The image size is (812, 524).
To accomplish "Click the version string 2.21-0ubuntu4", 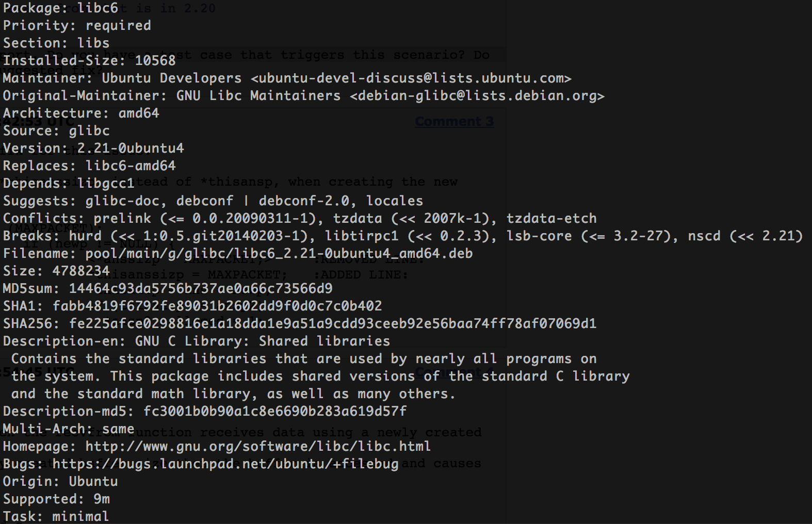I will 131,148.
